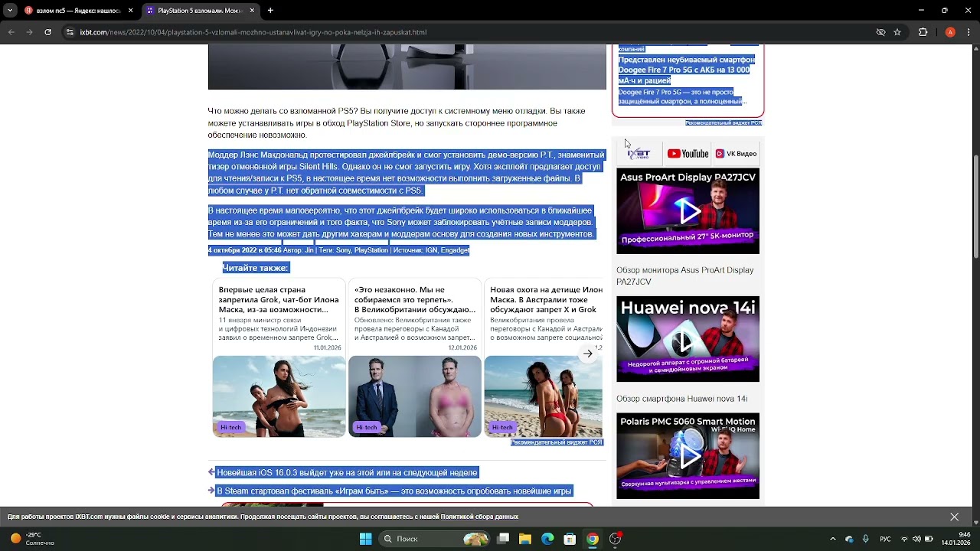Viewport: 980px width, 551px height.
Task: Play the Huawei nova 14i video thumbnail
Action: [x=688, y=339]
